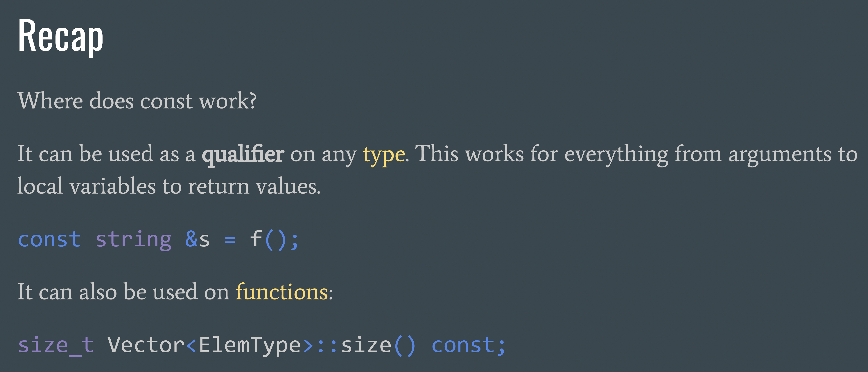868x372 pixels.
Task: Click the 'const' keyword in first code line
Action: point(50,240)
